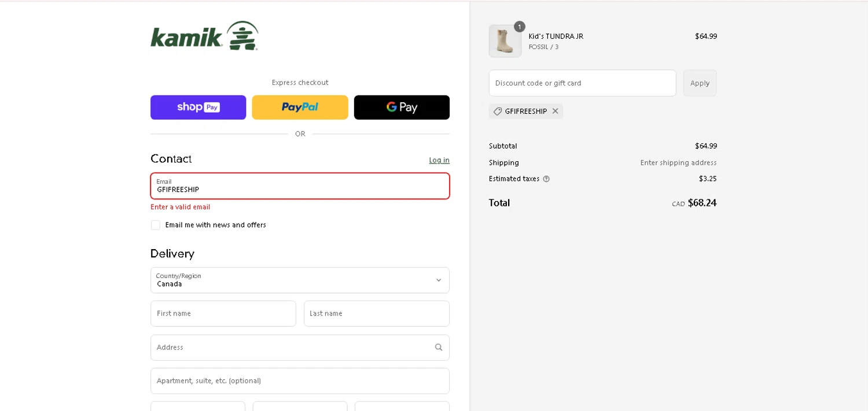This screenshot has height=411, width=868.
Task: Click the Apply discount button
Action: click(x=700, y=83)
